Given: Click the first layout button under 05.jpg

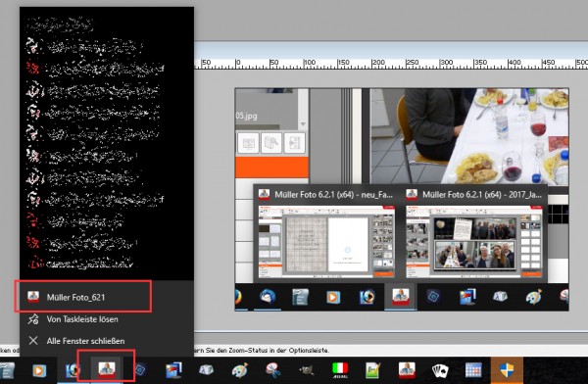Looking at the screenshot, I should point(248,142).
